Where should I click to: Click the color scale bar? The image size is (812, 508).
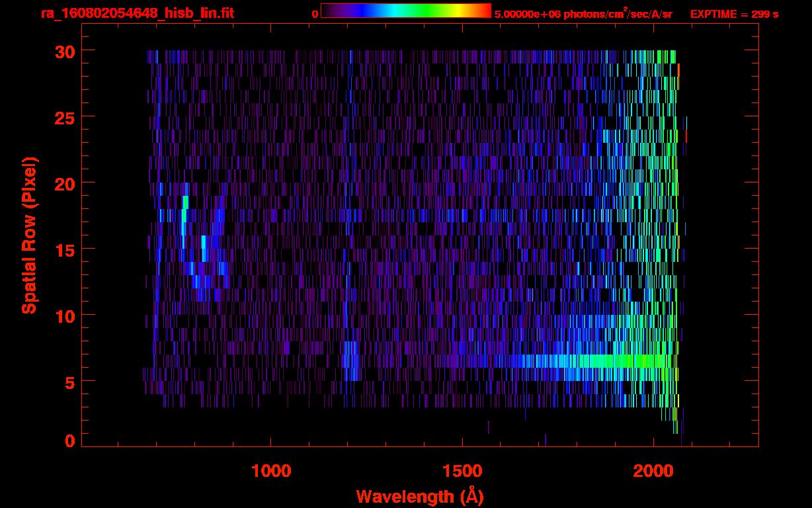tap(406, 11)
